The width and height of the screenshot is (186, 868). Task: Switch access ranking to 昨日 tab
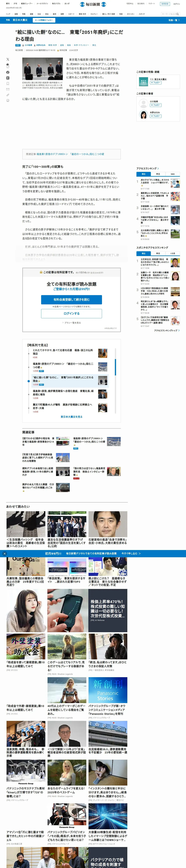click(x=158, y=174)
